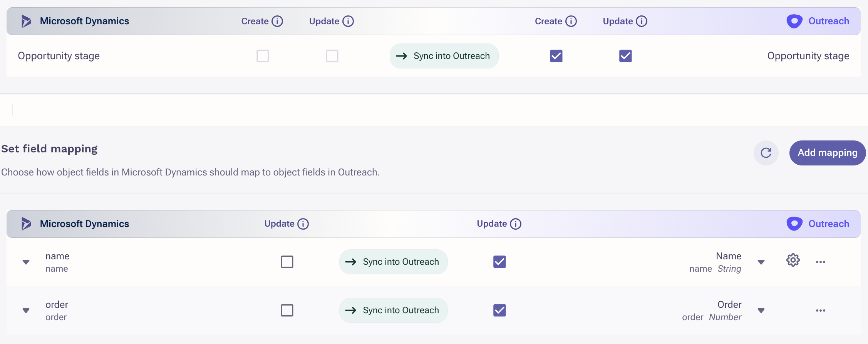
Task: Show info for Outreach Update column top
Action: 642,21
